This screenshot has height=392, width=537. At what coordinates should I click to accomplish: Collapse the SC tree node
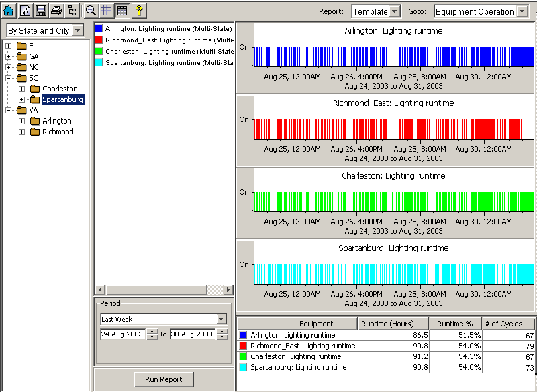pos(9,78)
